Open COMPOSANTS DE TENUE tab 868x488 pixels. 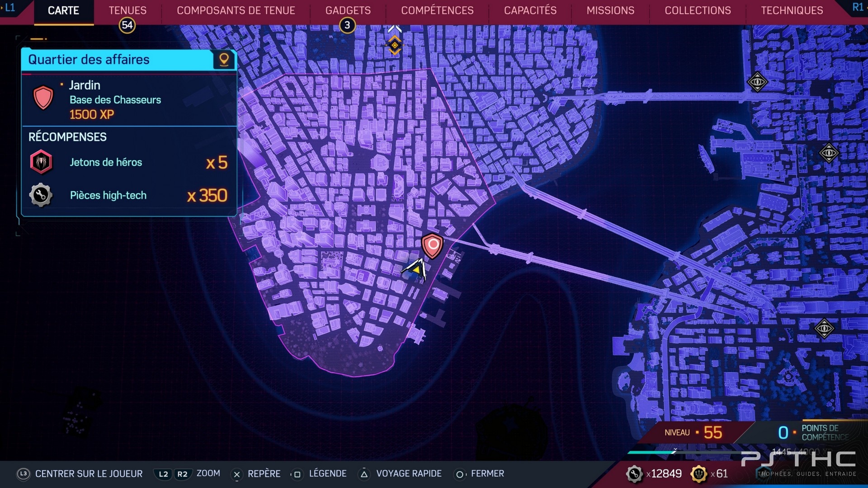click(x=236, y=10)
